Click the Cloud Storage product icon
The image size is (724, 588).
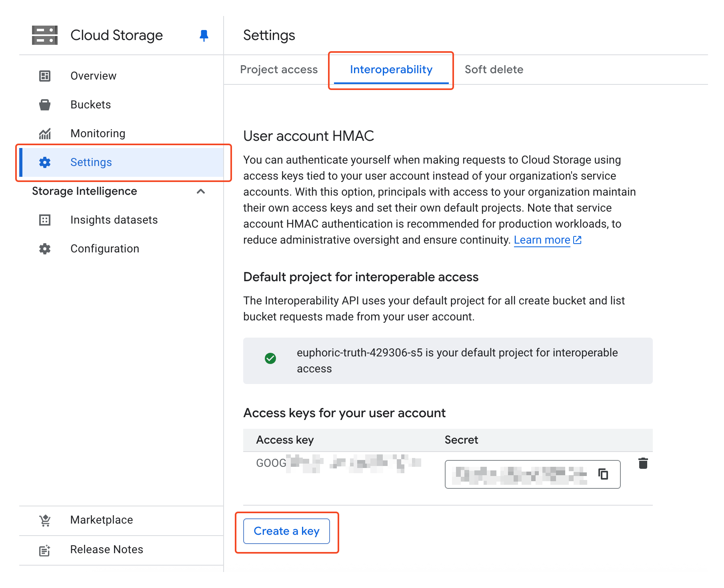(x=45, y=35)
